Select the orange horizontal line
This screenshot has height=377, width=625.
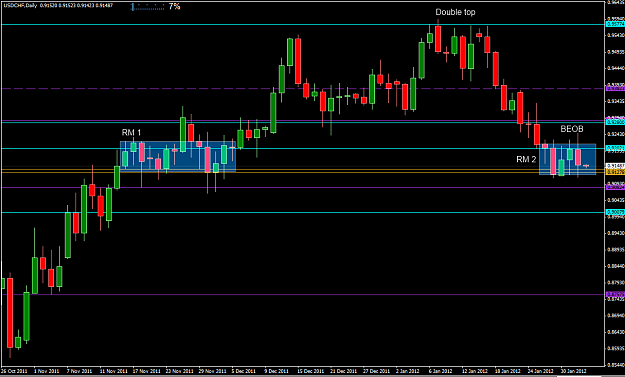[x=303, y=172]
